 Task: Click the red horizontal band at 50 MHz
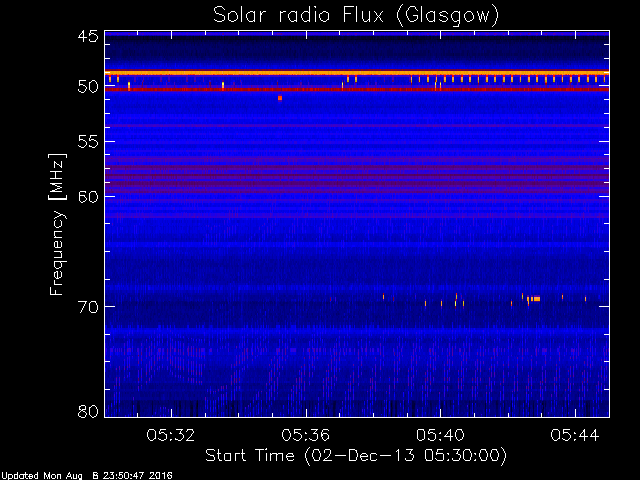click(357, 89)
